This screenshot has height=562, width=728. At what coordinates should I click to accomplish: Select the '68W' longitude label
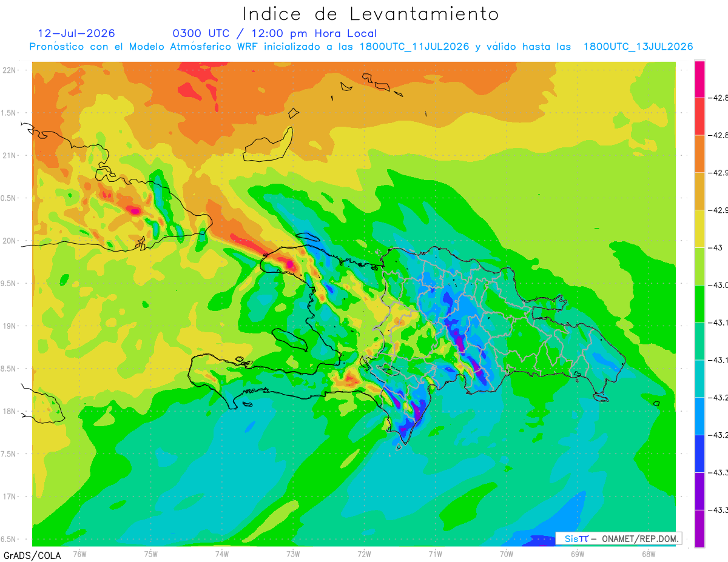coord(649,553)
